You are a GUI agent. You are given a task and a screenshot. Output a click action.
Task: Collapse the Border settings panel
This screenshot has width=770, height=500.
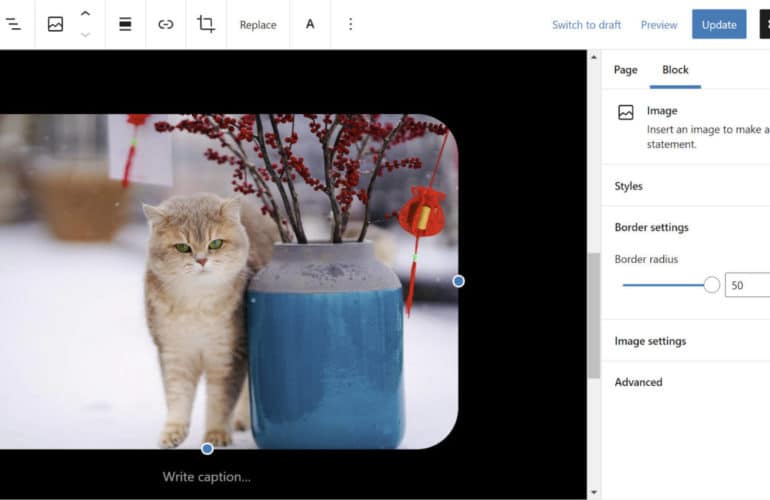click(x=686, y=227)
